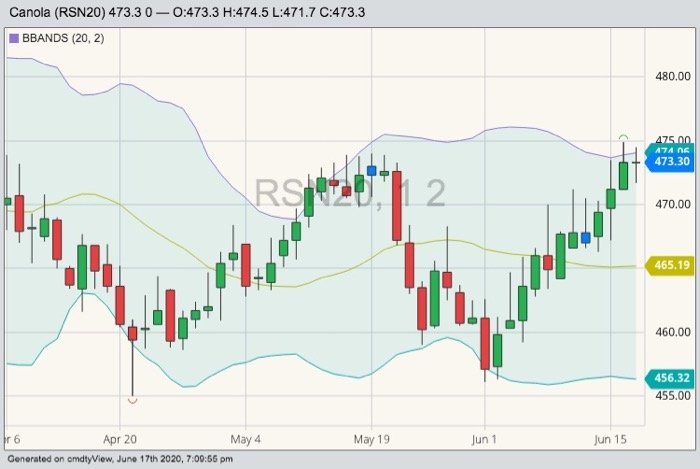Click the blue candle before Jun 15
The width and height of the screenshot is (700, 469).
point(586,238)
